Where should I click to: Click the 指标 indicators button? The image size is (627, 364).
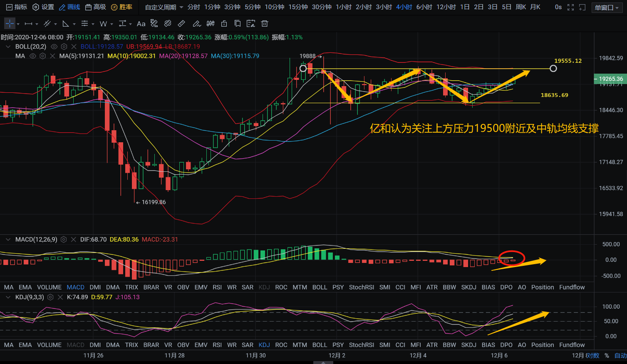coord(17,7)
